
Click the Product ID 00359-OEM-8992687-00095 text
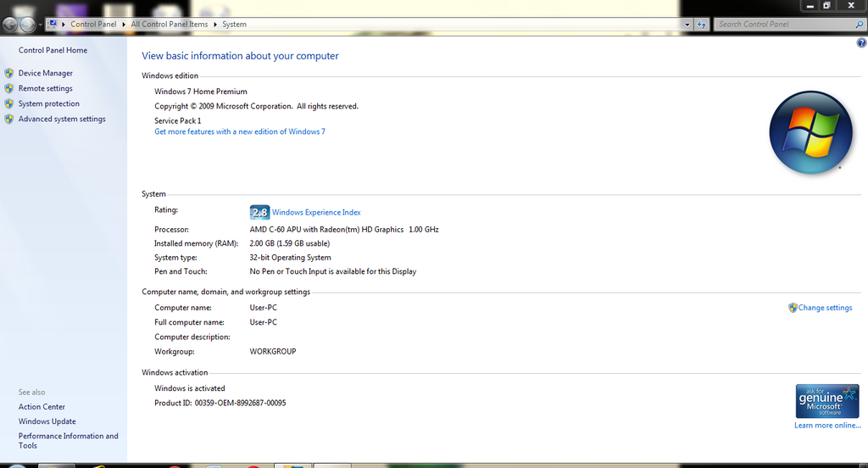[220, 404]
